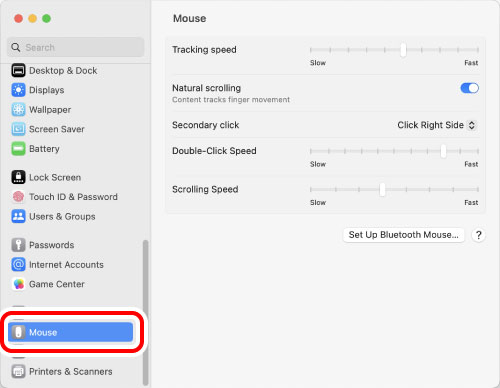Open the Internet Accounts icon
The height and width of the screenshot is (388, 500).
click(18, 265)
